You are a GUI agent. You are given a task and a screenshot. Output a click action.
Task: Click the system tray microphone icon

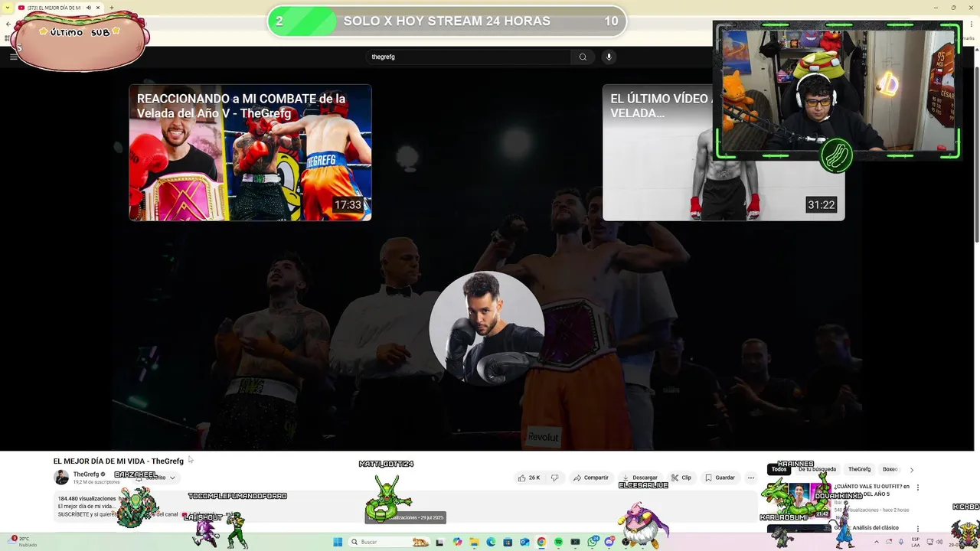pyautogui.click(x=901, y=542)
